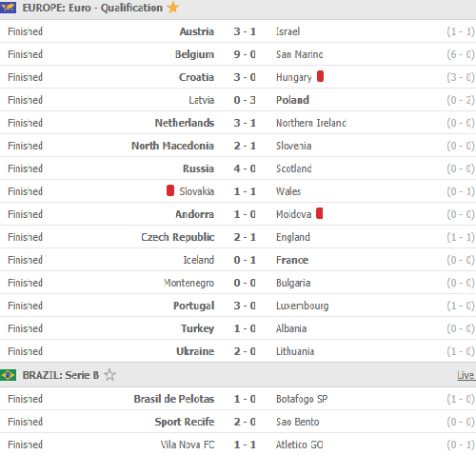Click the Czech Republic 2 - 1 England score
Screen dimensions: 476x455
[x=245, y=237]
